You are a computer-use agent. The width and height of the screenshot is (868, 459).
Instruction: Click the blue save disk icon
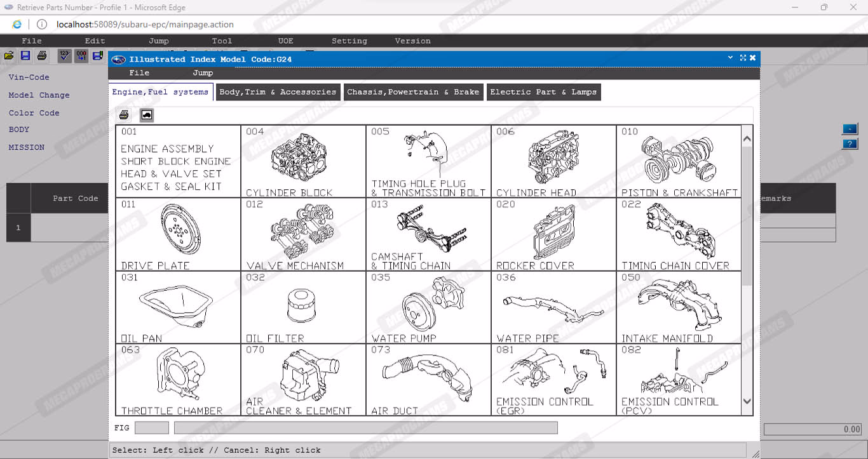tap(25, 56)
